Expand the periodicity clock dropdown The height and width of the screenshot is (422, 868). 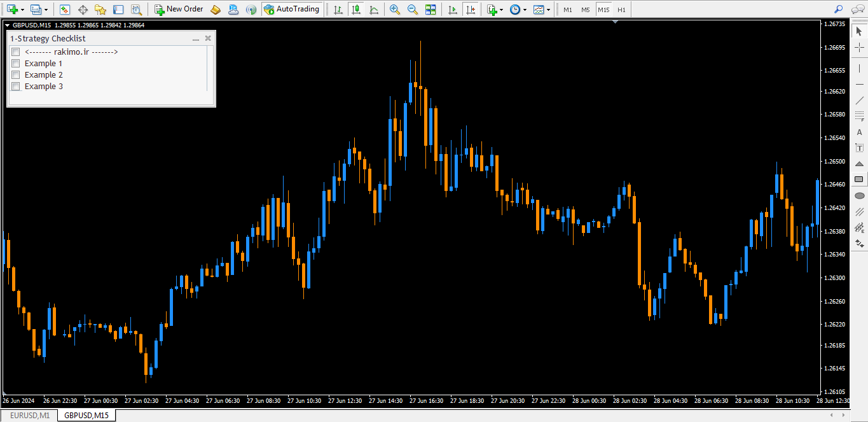point(525,10)
